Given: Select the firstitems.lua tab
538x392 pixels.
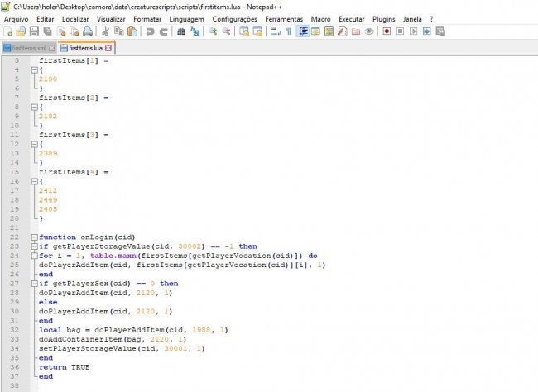Looking at the screenshot, I should pyautogui.click(x=86, y=48).
